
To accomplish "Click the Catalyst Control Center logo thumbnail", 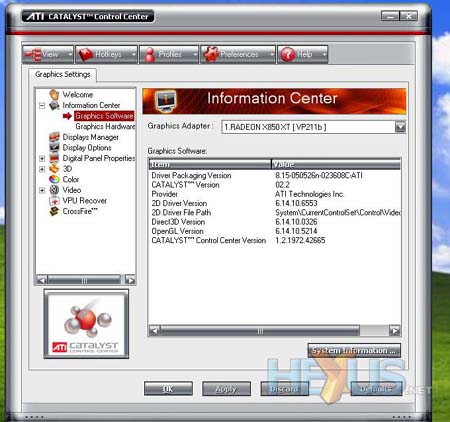I will point(86,324).
